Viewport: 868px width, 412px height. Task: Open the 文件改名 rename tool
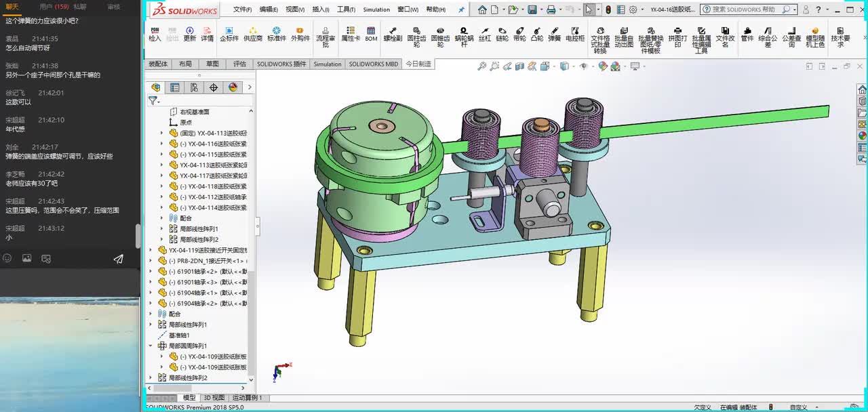tap(726, 37)
